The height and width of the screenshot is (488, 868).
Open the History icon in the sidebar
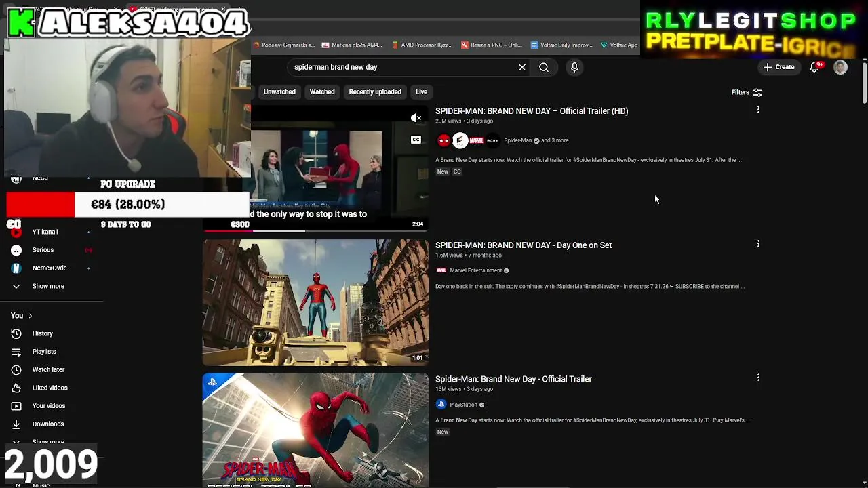pos(16,333)
